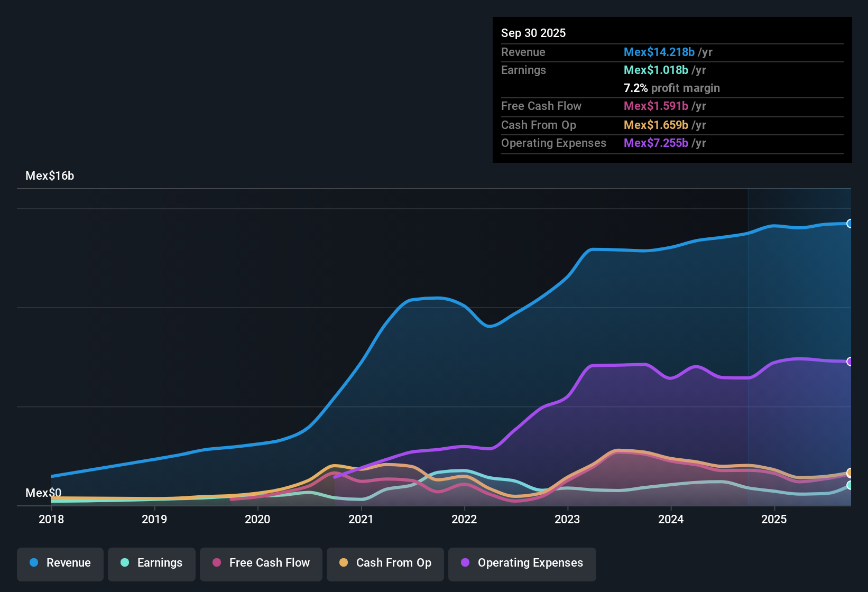Select the Revenue endpoint marker on the chart

850,224
